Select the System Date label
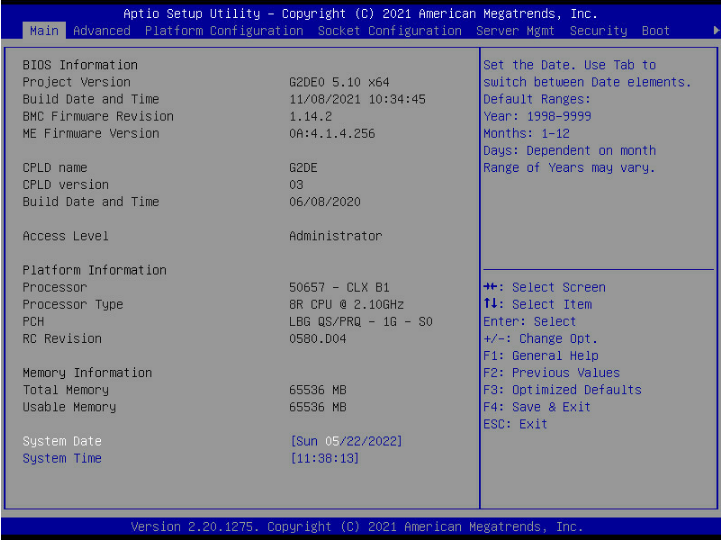 [62, 441]
